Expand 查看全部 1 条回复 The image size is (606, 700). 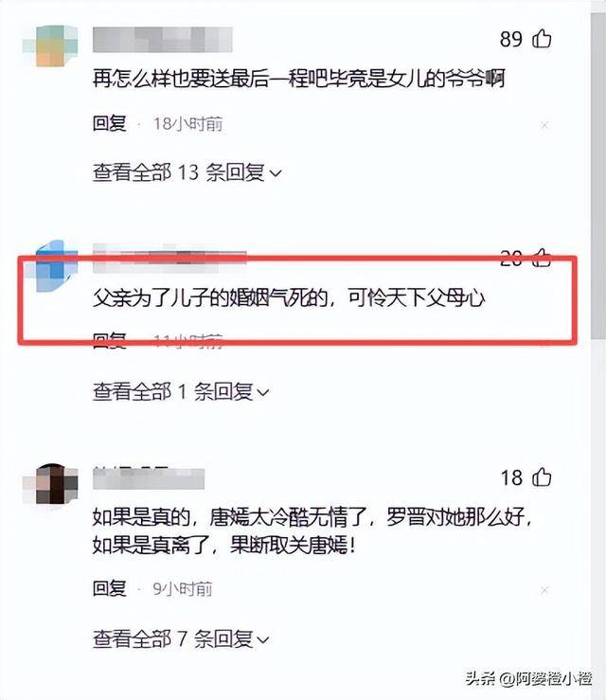click(181, 392)
